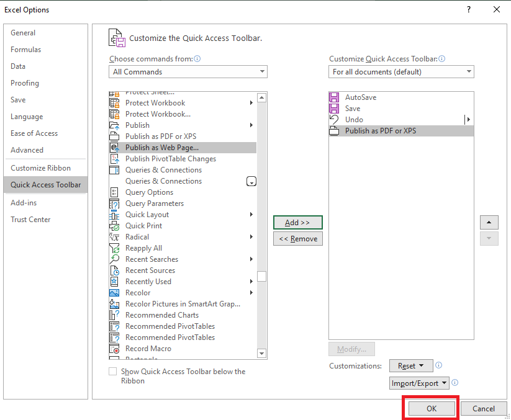Image resolution: width=511 pixels, height=420 pixels.
Task: Click the info icon beside Reset
Action: pyautogui.click(x=438, y=365)
